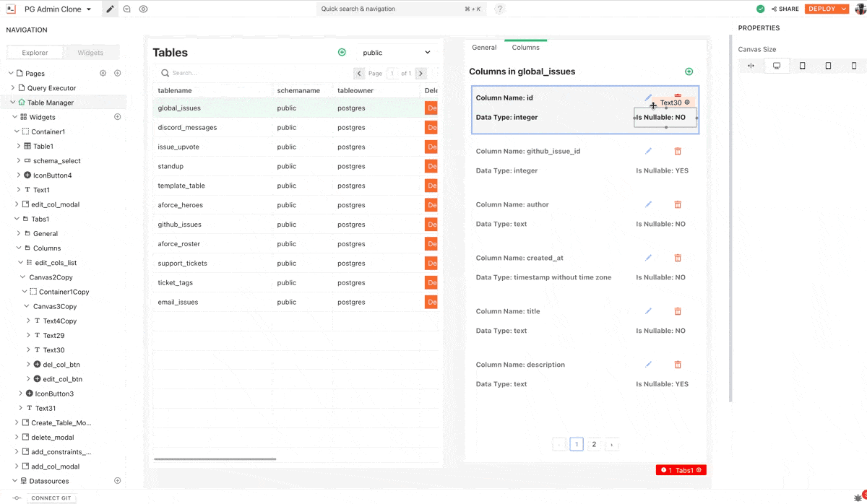Screen dimensions: 867x504
Task: Delete the github_issue_id column via trash icon
Action: click(678, 152)
